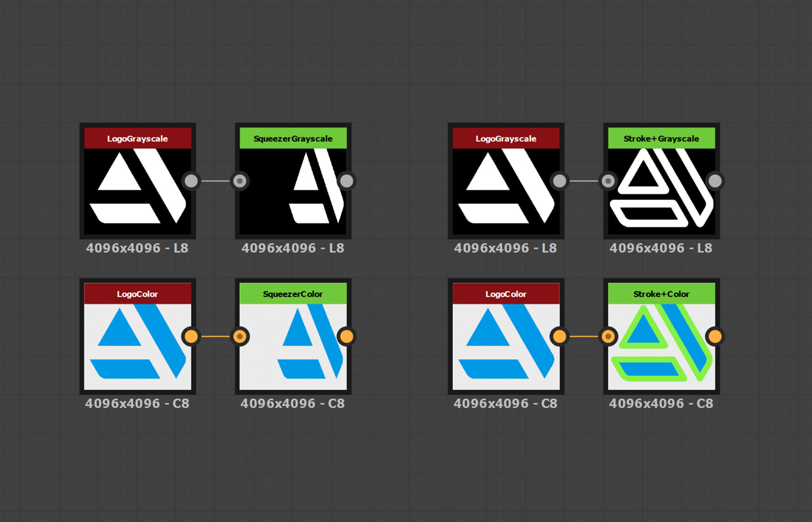The image size is (812, 522).
Task: Click the output connector of Stroke+Color
Action: click(715, 336)
